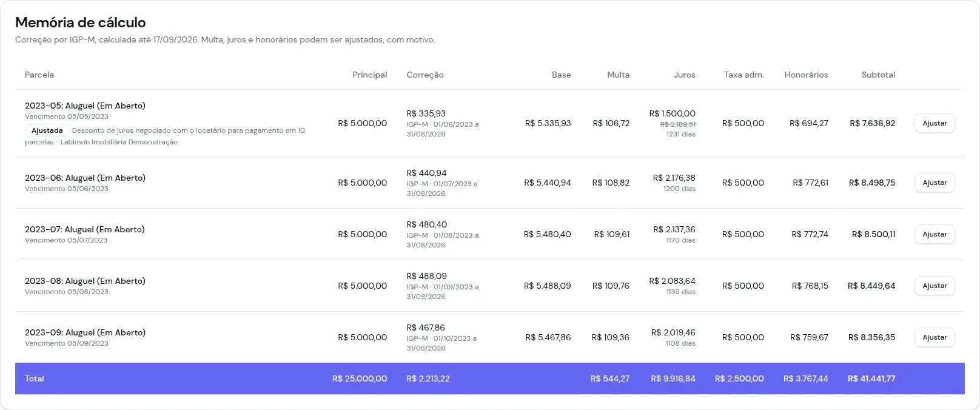Click '2023-07: Aluguel (Em Aberto)' row title
Image resolution: width=980 pixels, height=410 pixels.
85,229
